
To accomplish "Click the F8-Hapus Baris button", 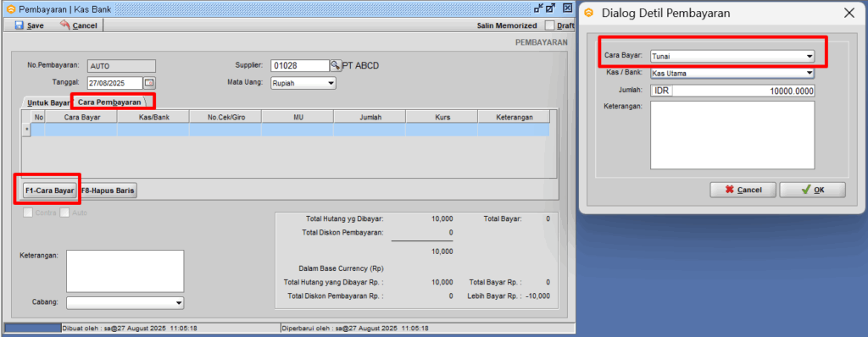I will tap(108, 191).
